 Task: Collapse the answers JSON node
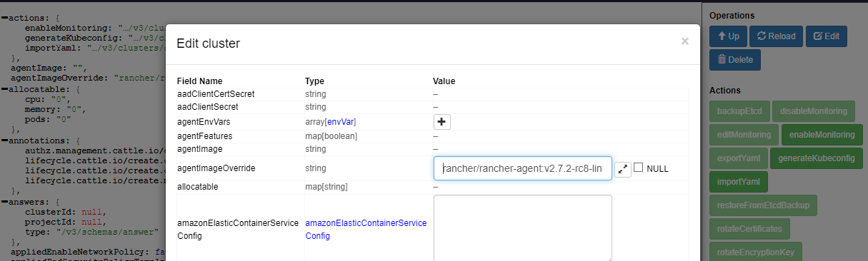(x=5, y=202)
